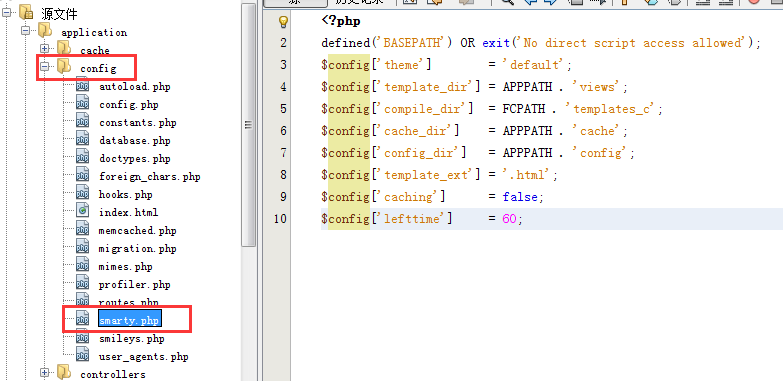Image resolution: width=783 pixels, height=381 pixels.
Task: Select config.php in the project tree
Action: (129, 105)
